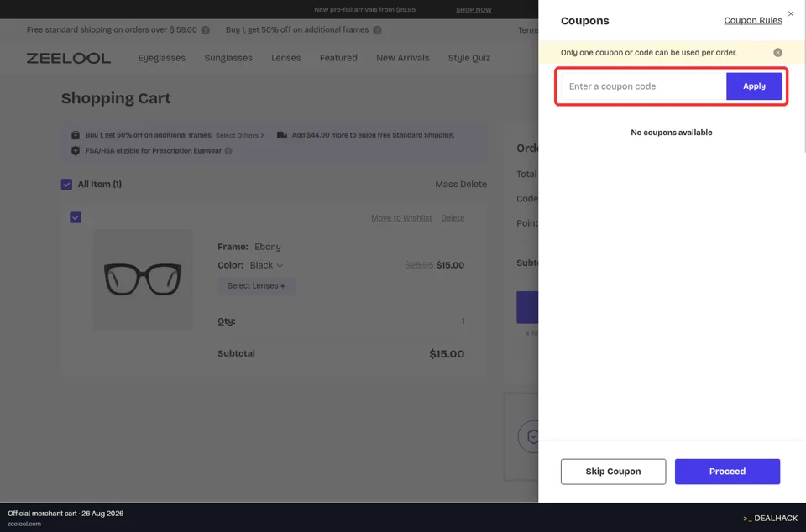Image resolution: width=806 pixels, height=532 pixels.
Task: Click Select Others for additional frames
Action: [239, 136]
